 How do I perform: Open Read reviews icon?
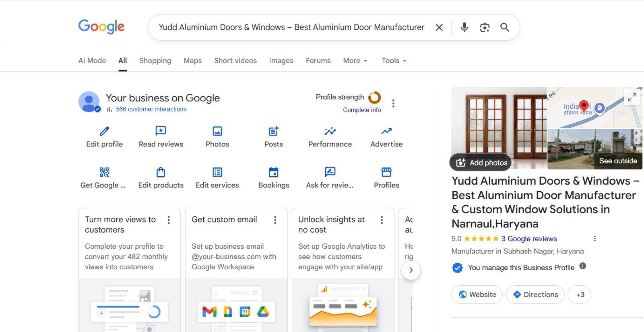pos(161,131)
